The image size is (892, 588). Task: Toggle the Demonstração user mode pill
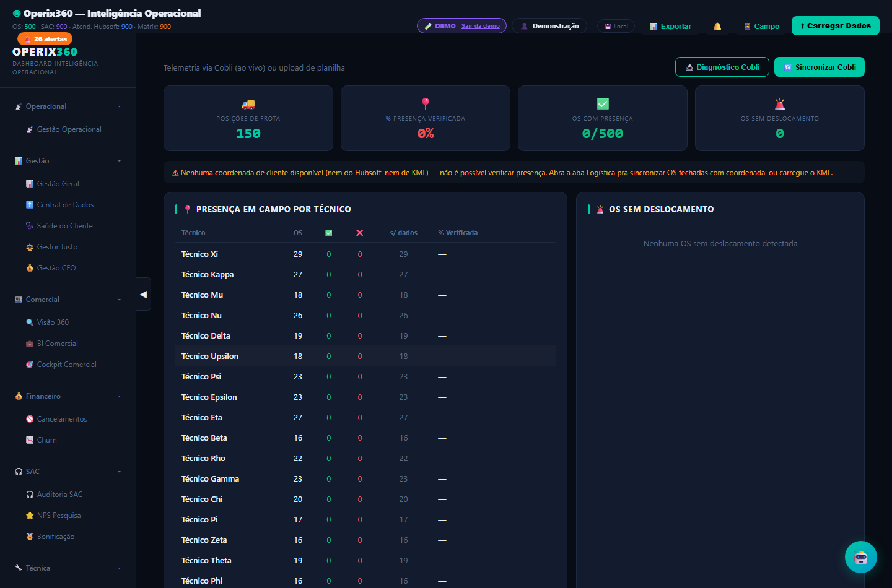click(x=549, y=26)
